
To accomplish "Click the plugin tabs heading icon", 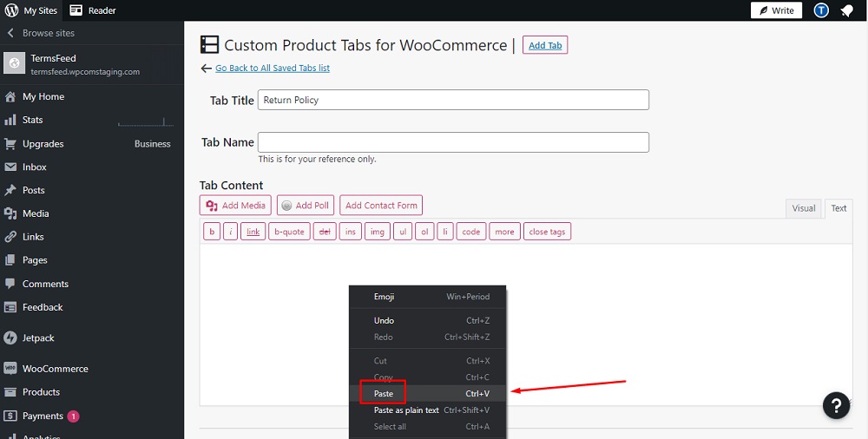I will point(209,45).
